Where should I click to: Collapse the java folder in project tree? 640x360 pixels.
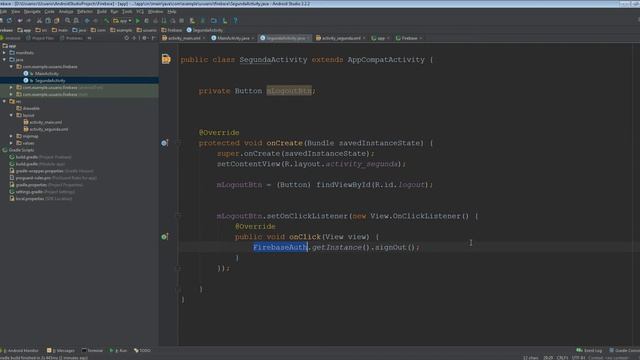point(4,60)
